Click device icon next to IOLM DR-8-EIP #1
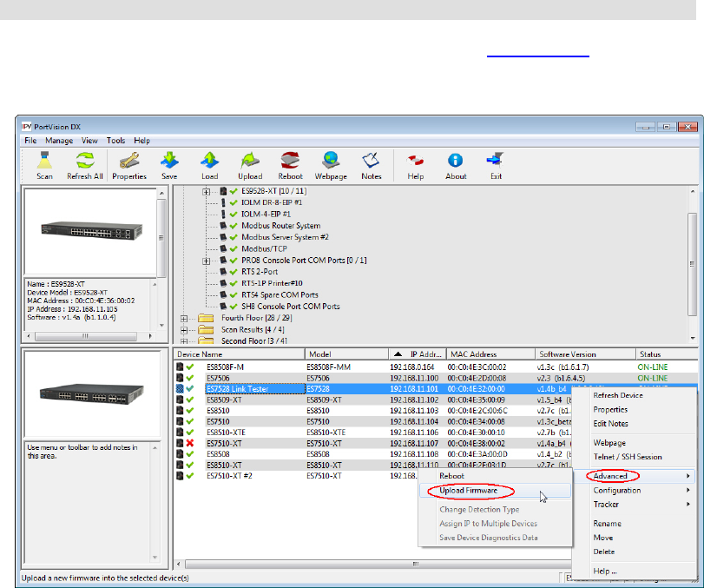Viewport: 704px width, 588px height. point(223,202)
